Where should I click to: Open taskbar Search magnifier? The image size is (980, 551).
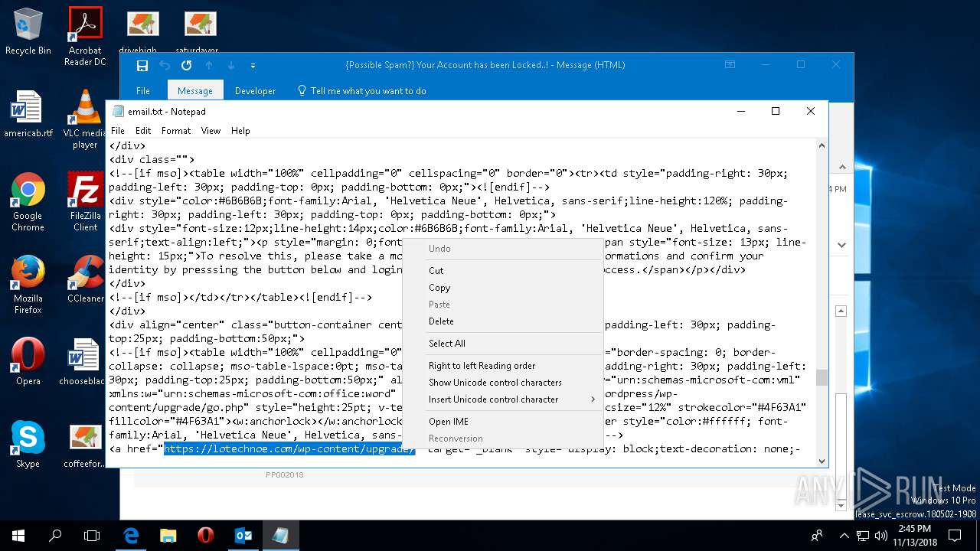tap(55, 536)
